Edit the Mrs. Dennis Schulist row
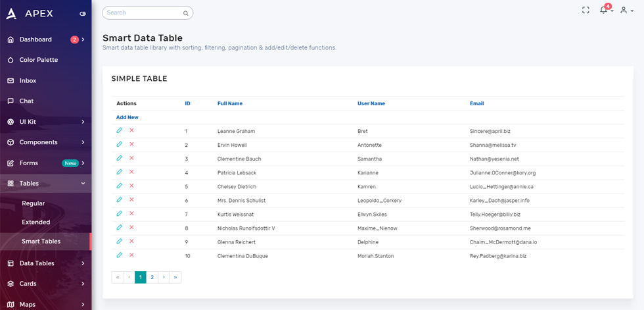The height and width of the screenshot is (310, 644). point(119,199)
